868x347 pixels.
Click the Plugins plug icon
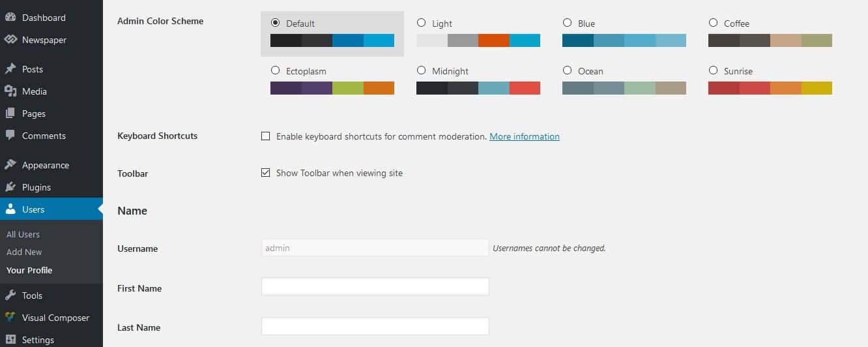pos(10,187)
